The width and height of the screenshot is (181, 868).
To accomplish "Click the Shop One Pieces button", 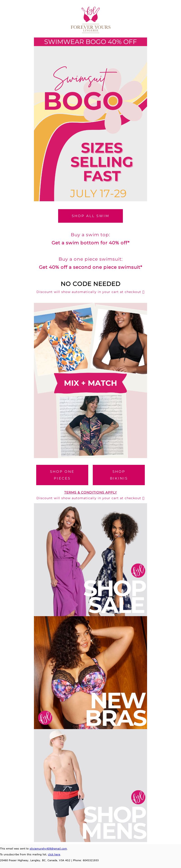I will (x=62, y=475).
